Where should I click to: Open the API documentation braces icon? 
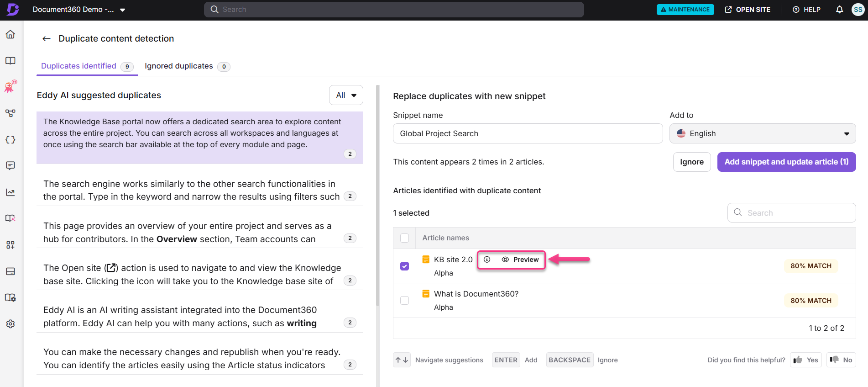coord(10,140)
